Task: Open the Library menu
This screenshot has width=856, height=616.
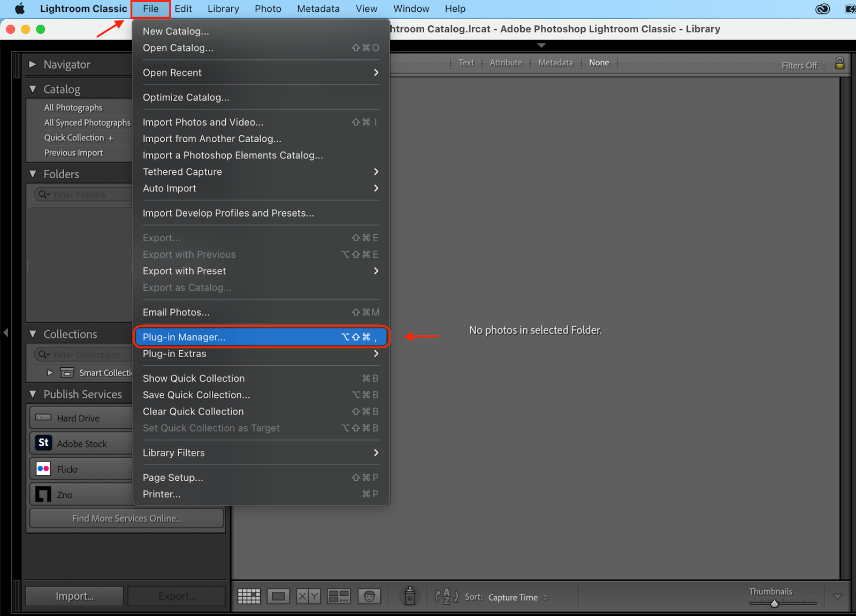Action: pyautogui.click(x=223, y=9)
